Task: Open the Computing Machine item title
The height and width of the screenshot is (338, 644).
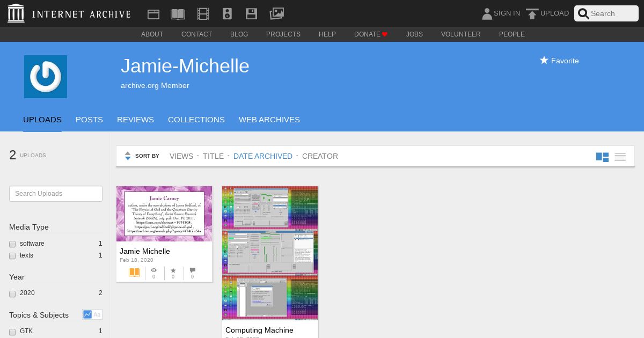Action: click(x=259, y=330)
